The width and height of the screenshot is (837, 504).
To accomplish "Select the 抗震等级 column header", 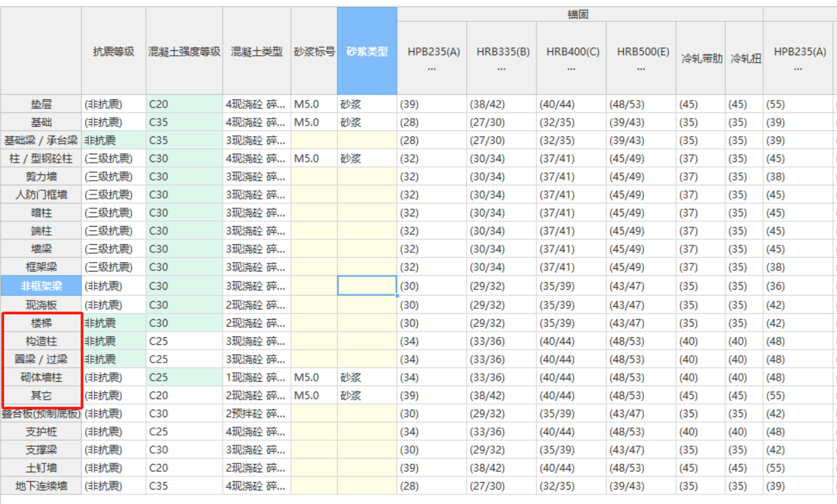I will pyautogui.click(x=114, y=51).
